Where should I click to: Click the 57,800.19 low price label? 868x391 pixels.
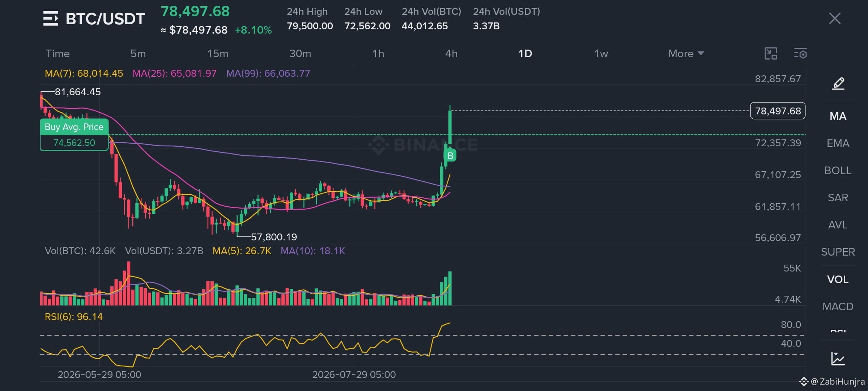tap(274, 237)
